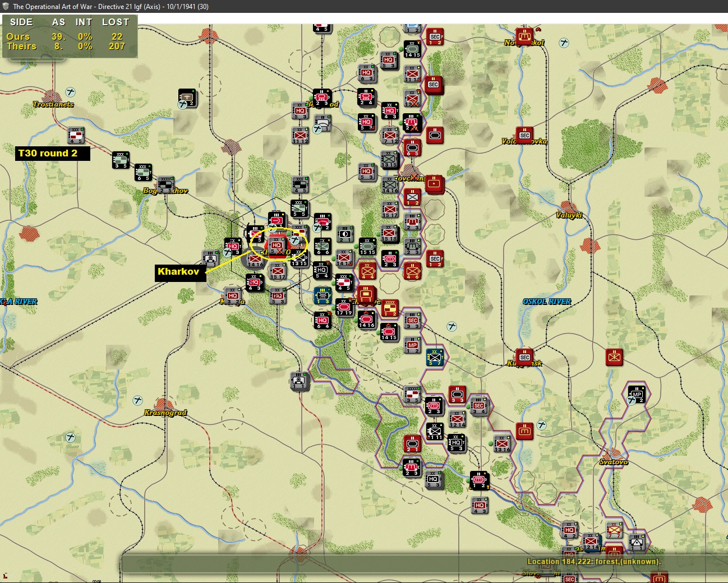Select the gray MP 1-2 counter

coord(412,345)
